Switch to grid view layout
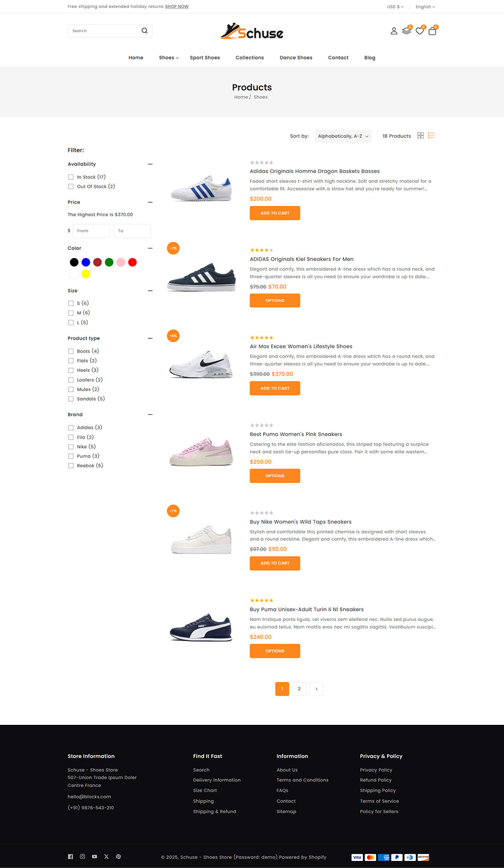The image size is (504, 868). pos(420,136)
